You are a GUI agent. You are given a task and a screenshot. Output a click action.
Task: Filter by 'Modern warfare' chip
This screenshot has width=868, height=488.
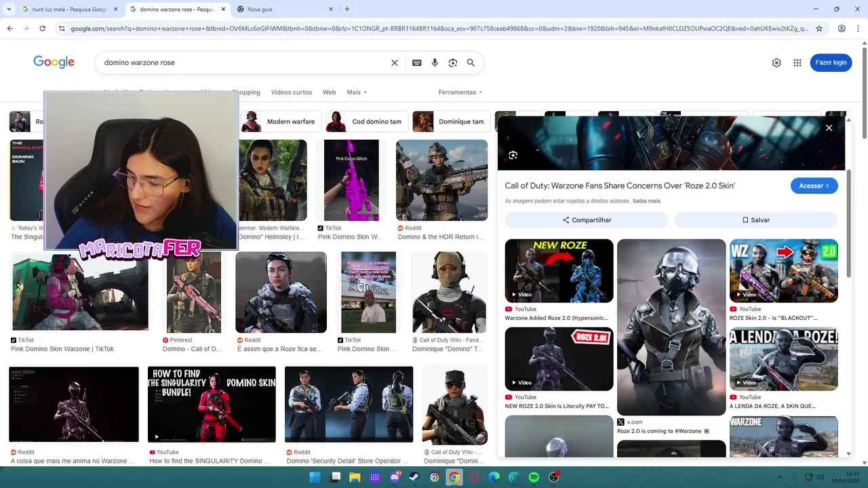[281, 121]
